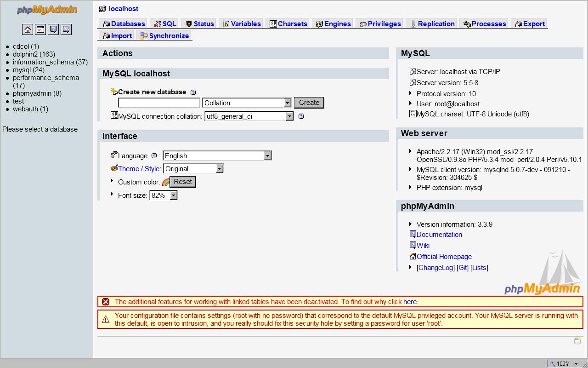Image resolution: width=588 pixels, height=368 pixels.
Task: Open the phpmyadmin database in sidebar
Action: click(37, 93)
